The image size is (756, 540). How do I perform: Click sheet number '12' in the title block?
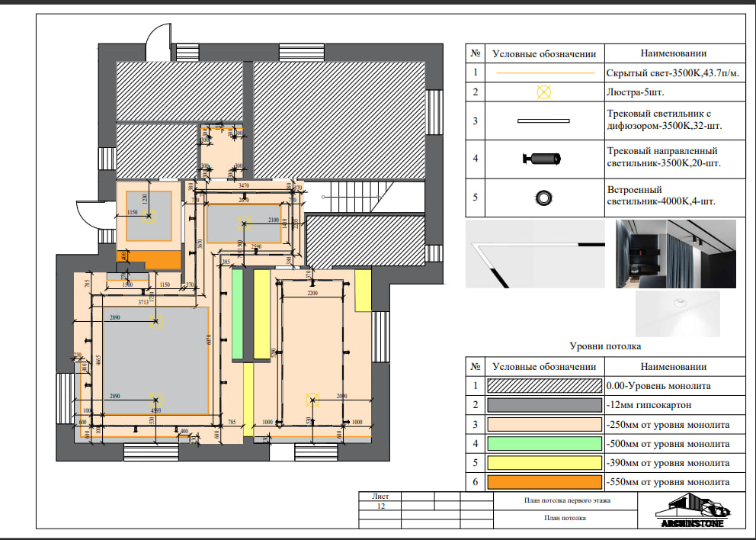tap(381, 506)
